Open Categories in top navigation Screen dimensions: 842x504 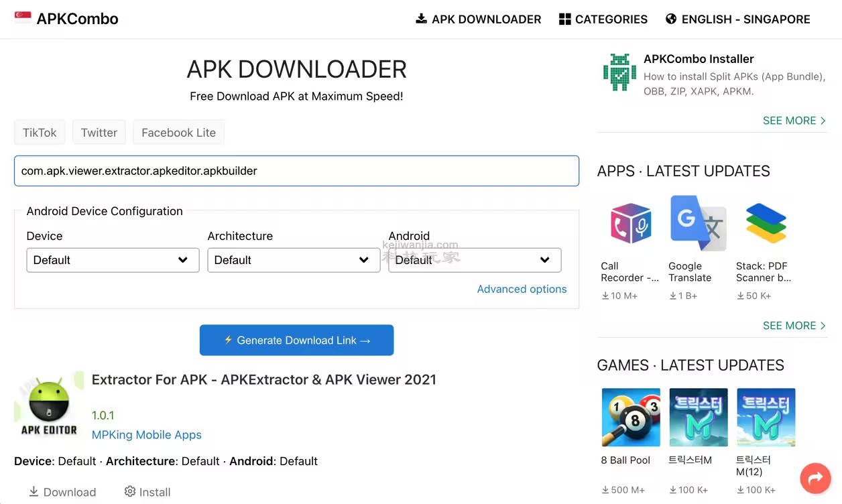pyautogui.click(x=603, y=19)
